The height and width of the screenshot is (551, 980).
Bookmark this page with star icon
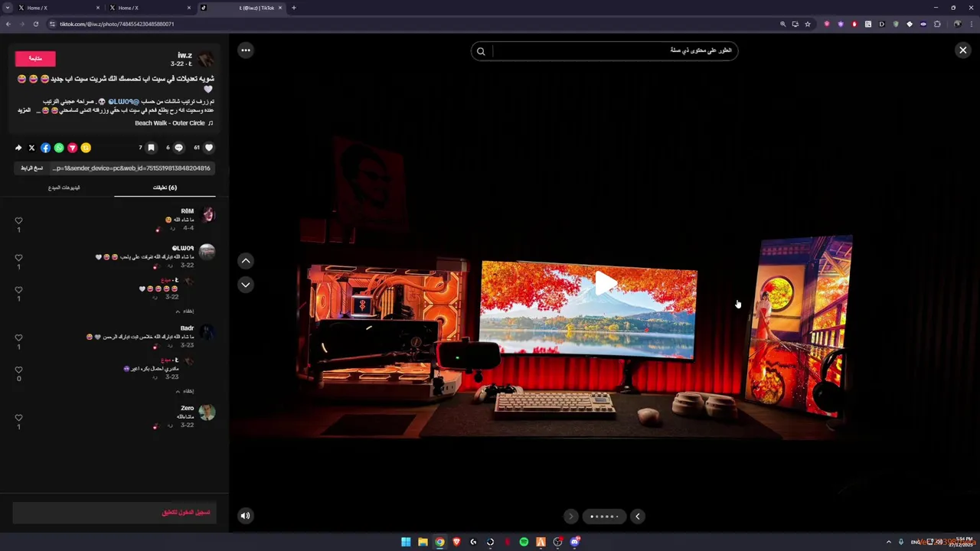[808, 24]
